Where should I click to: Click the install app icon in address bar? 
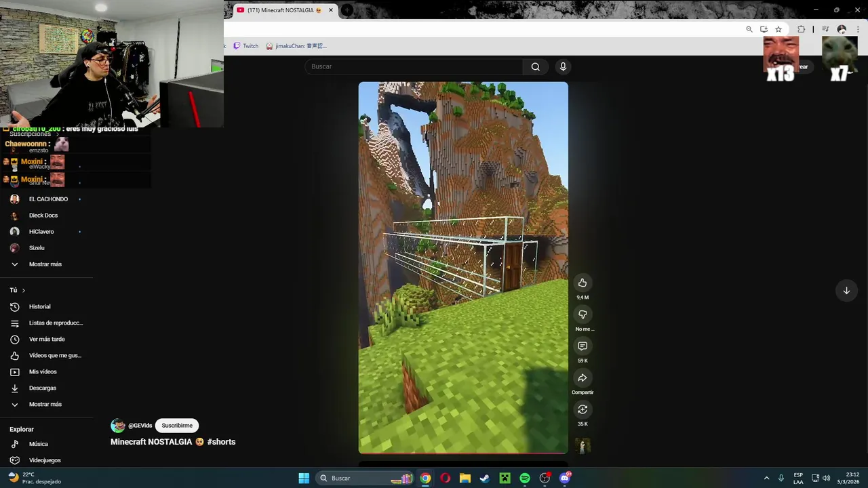[x=764, y=29]
